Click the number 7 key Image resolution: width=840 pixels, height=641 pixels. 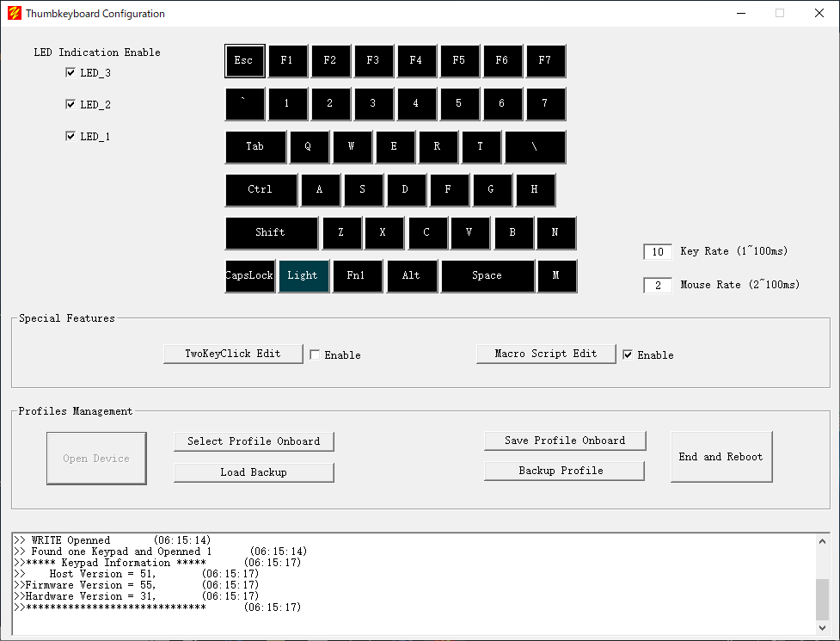[546, 104]
